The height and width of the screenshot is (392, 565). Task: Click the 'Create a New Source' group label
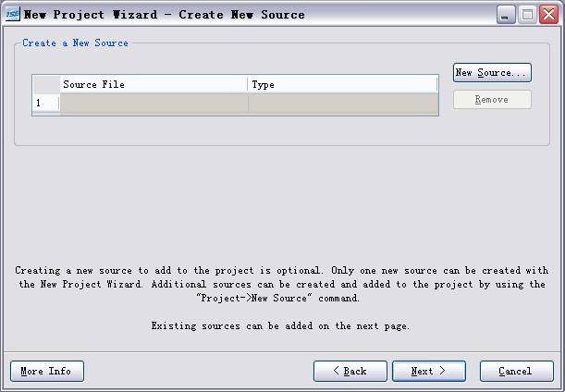point(75,43)
